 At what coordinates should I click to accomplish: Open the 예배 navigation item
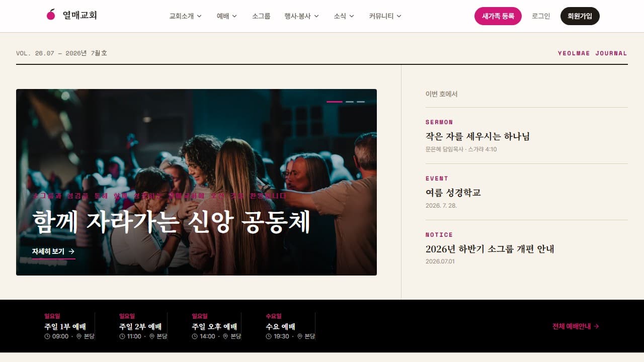pyautogui.click(x=227, y=16)
